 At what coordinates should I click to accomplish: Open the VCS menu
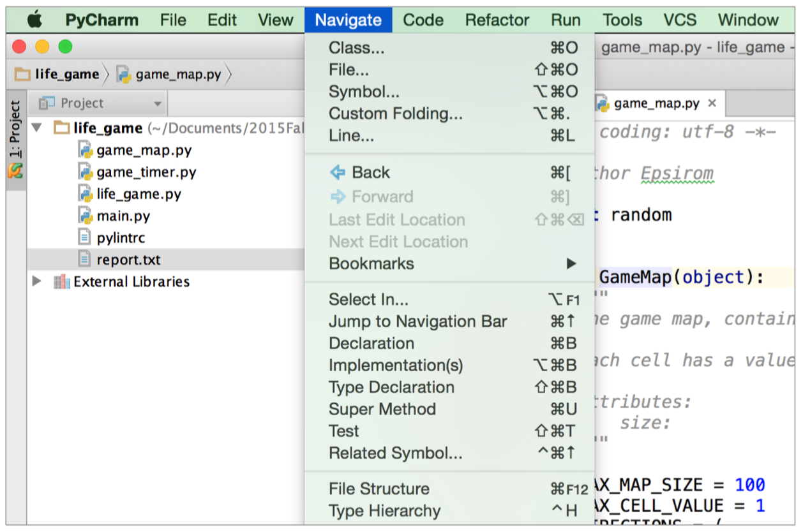tap(680, 20)
